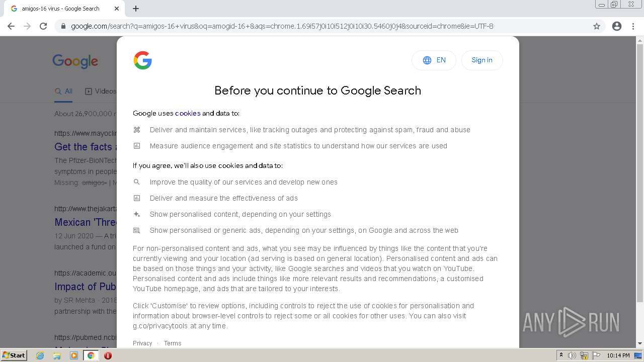644x362 pixels.
Task: Open the Opera browser taskbar icon
Action: (108, 355)
